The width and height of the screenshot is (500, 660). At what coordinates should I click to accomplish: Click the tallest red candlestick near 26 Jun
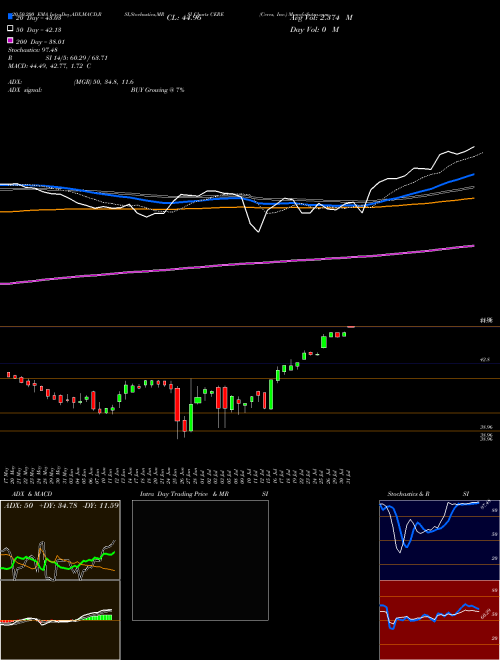pos(177,405)
